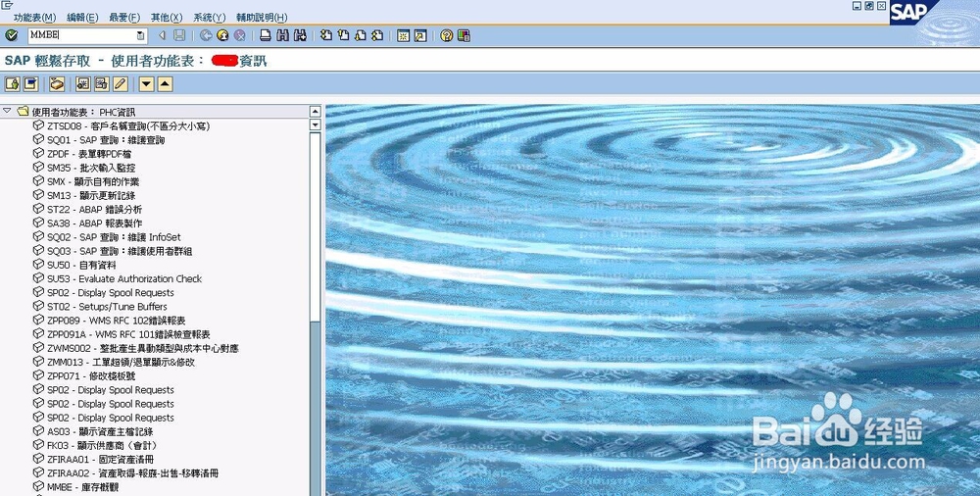The width and height of the screenshot is (980, 496).
Task: Open the command field history dropdown
Action: (x=140, y=35)
